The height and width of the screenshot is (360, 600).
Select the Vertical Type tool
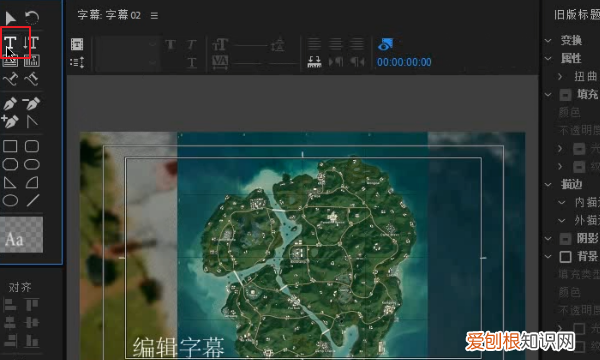click(31, 42)
